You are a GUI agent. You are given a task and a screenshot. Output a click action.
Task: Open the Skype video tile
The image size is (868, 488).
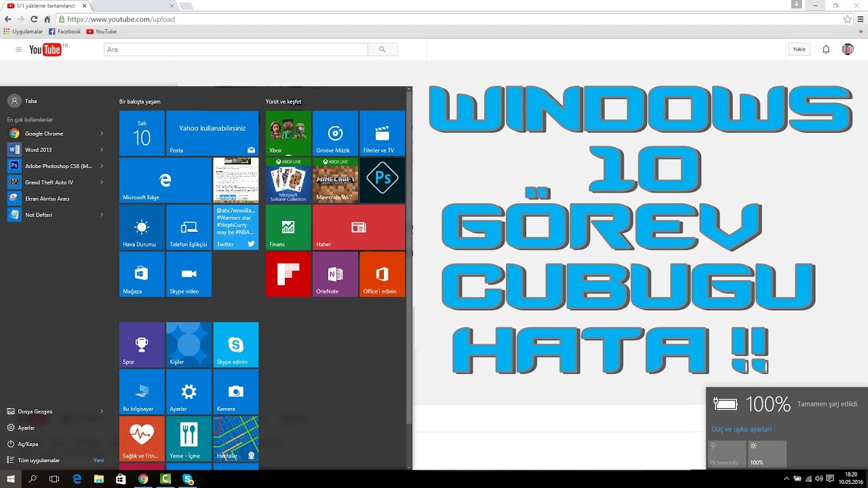pos(189,274)
